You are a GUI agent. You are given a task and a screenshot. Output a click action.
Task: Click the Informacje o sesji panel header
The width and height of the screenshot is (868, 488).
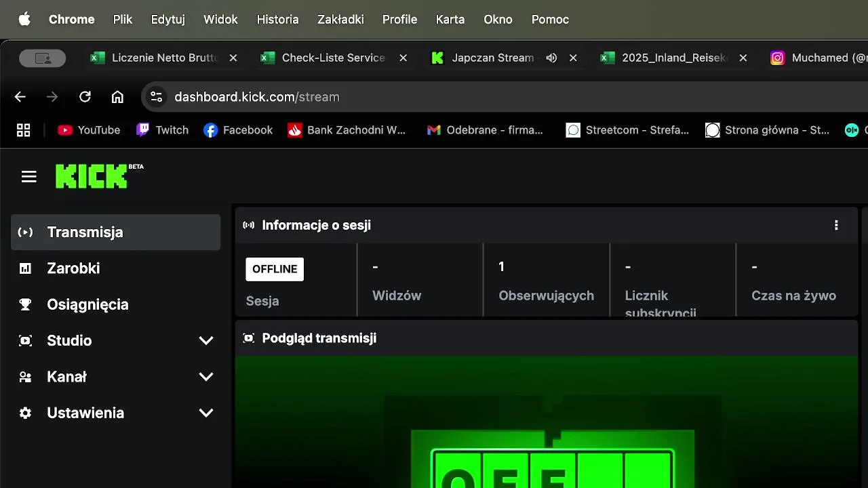point(547,225)
